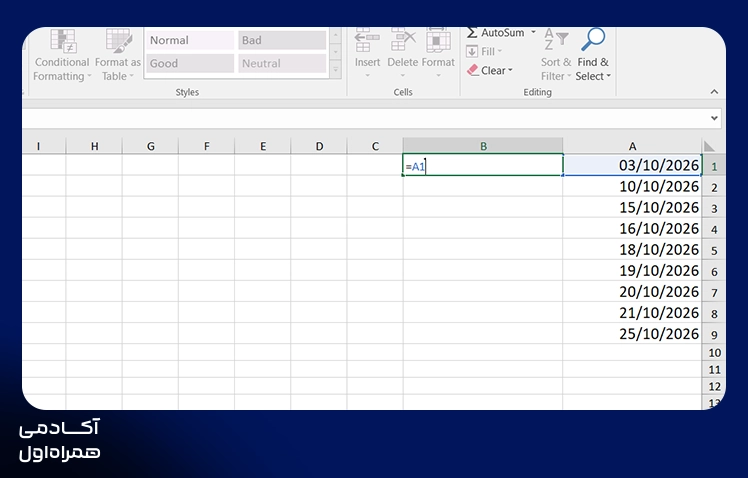This screenshot has width=748, height=478.
Task: Select cell with 16/10/2026
Action: point(632,228)
